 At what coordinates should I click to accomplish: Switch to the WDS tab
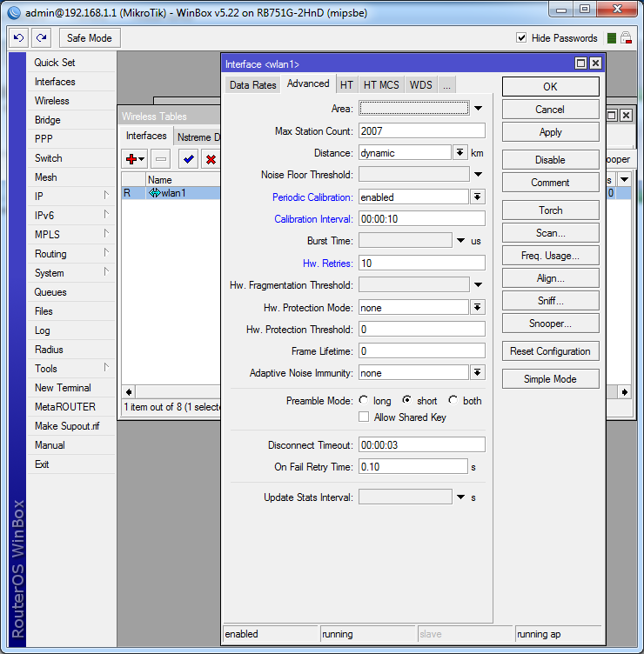tap(420, 85)
